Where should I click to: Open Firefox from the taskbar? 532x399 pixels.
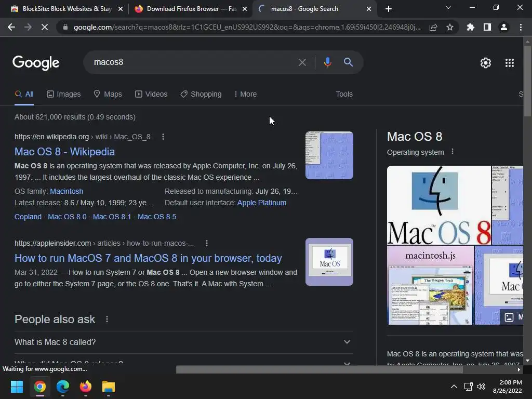(x=86, y=387)
